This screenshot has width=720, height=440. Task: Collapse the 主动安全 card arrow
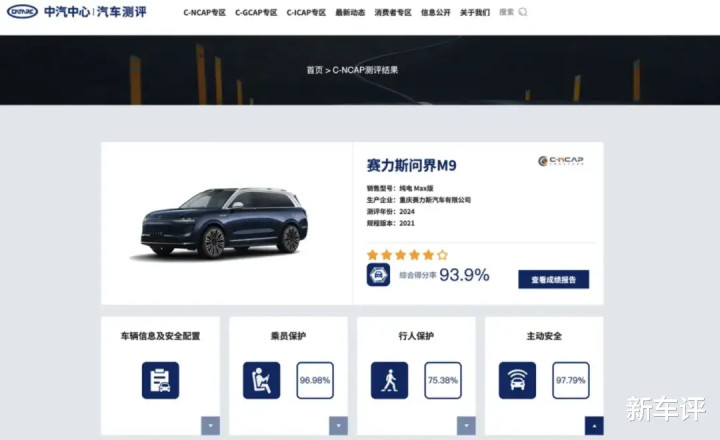tap(594, 426)
